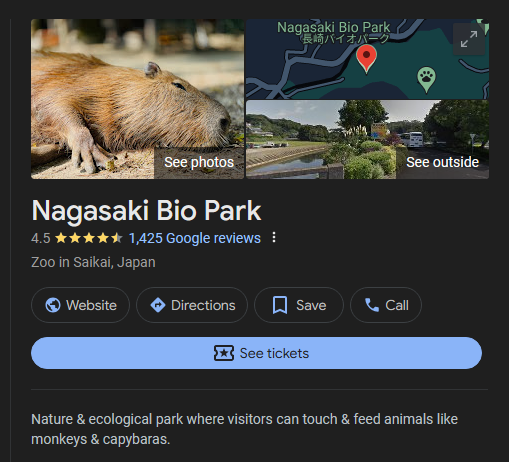The width and height of the screenshot is (509, 462).
Task: Click the phone handset icon
Action: tap(372, 305)
